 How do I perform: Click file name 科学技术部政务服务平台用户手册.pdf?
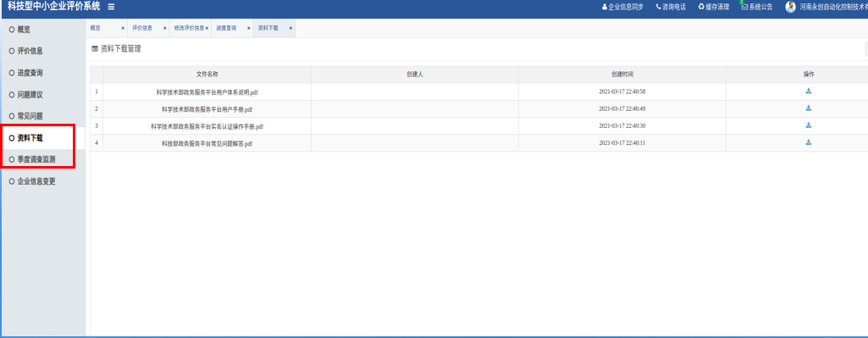(207, 109)
